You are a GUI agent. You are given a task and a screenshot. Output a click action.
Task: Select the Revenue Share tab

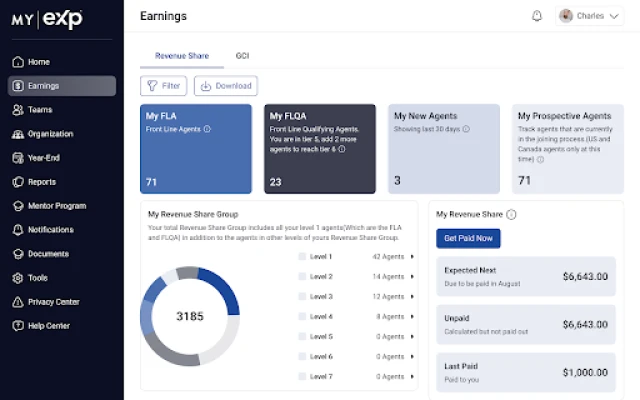pos(182,56)
